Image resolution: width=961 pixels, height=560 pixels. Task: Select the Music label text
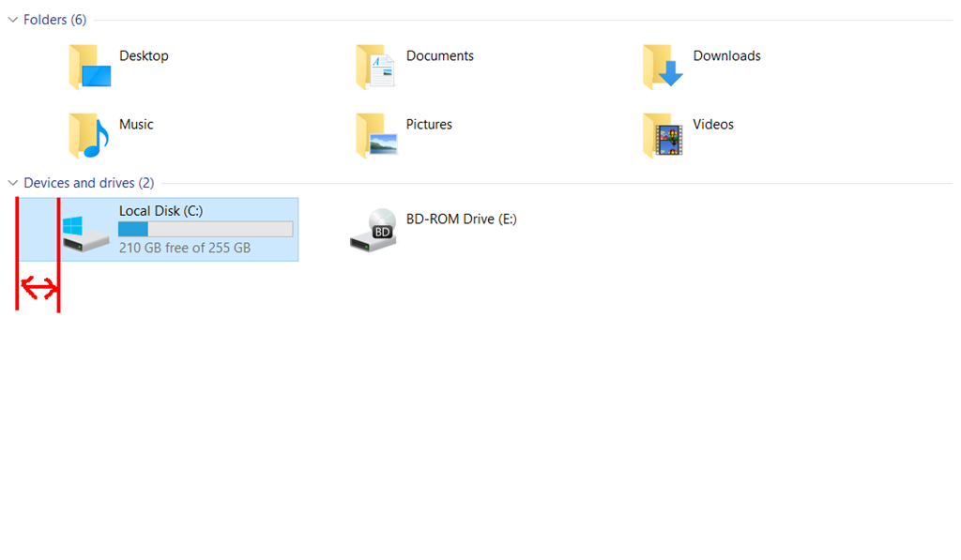(x=136, y=125)
